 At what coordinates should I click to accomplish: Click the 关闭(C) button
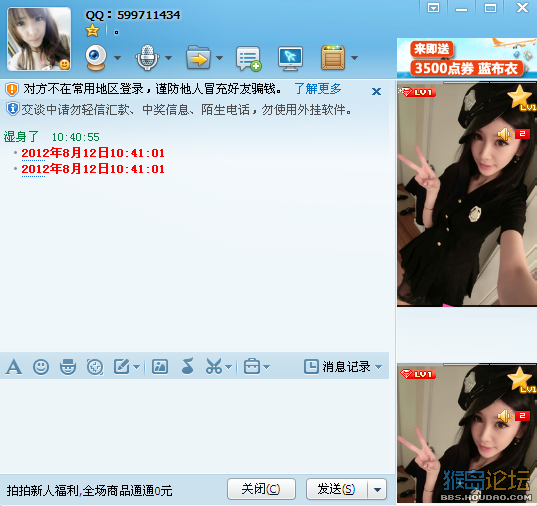(261, 489)
